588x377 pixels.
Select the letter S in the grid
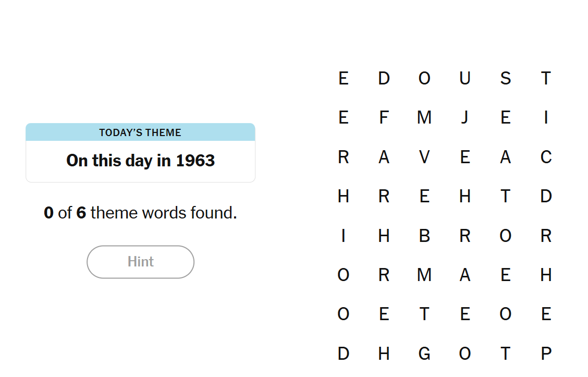pos(505,78)
